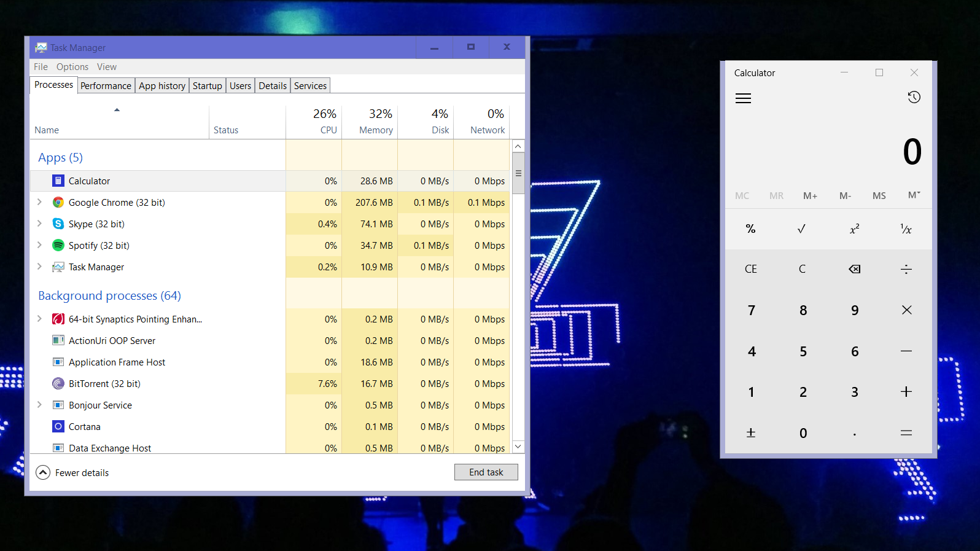Click the M+ memory add button
The height and width of the screenshot is (551, 980).
[x=811, y=195]
